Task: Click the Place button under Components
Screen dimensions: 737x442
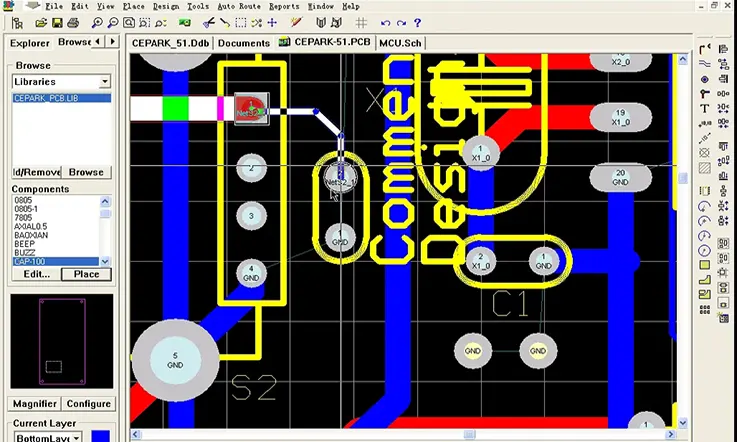Action: (x=86, y=274)
